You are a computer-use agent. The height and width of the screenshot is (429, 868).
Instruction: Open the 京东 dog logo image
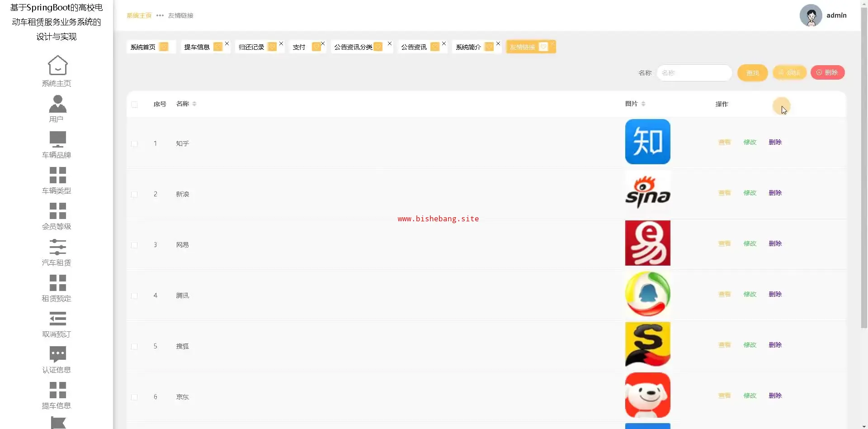coord(647,395)
